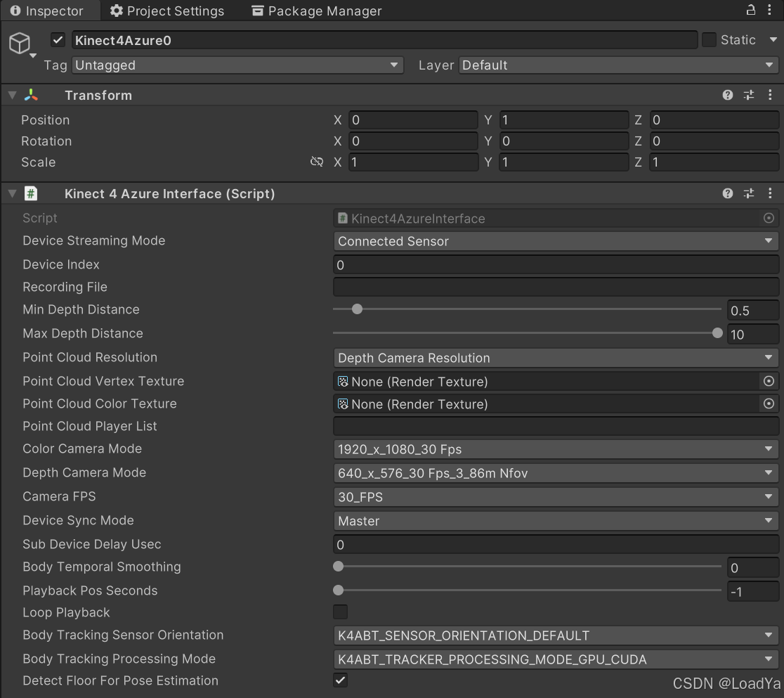
Task: Open Transform component help reference
Action: 728,95
